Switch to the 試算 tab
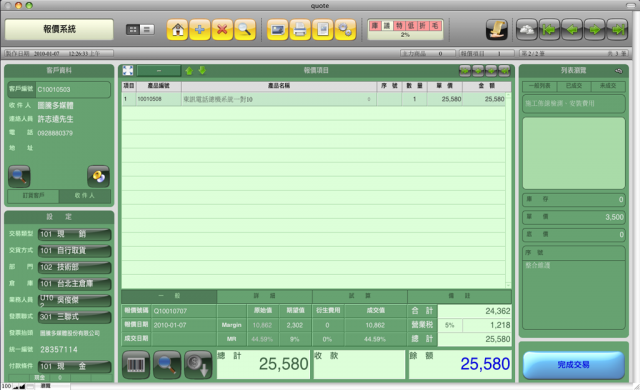The image size is (640, 390). click(360, 296)
